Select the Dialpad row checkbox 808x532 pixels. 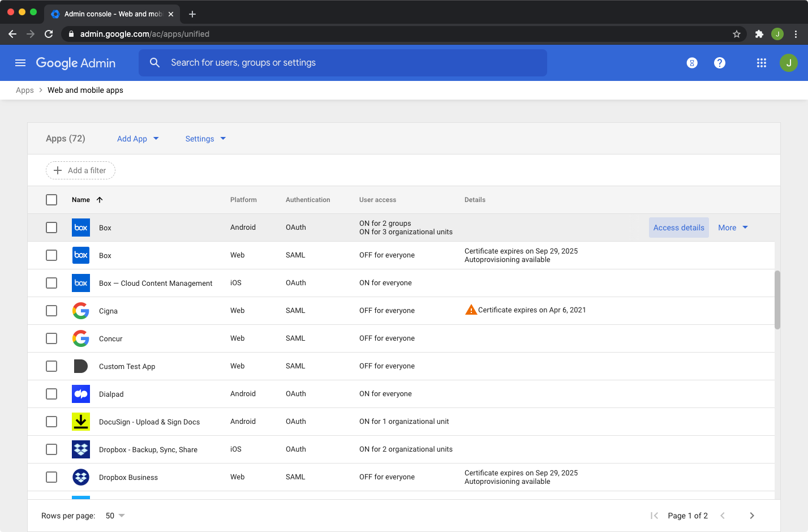point(51,394)
